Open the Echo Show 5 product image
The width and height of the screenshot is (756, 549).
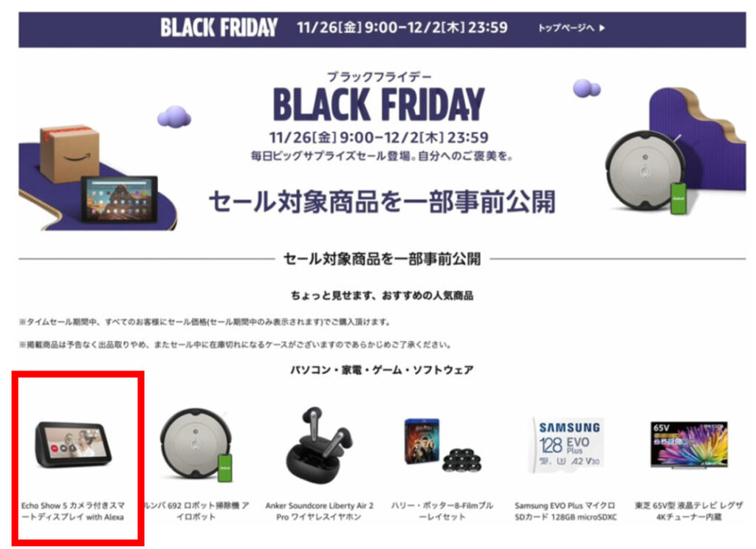[x=73, y=444]
